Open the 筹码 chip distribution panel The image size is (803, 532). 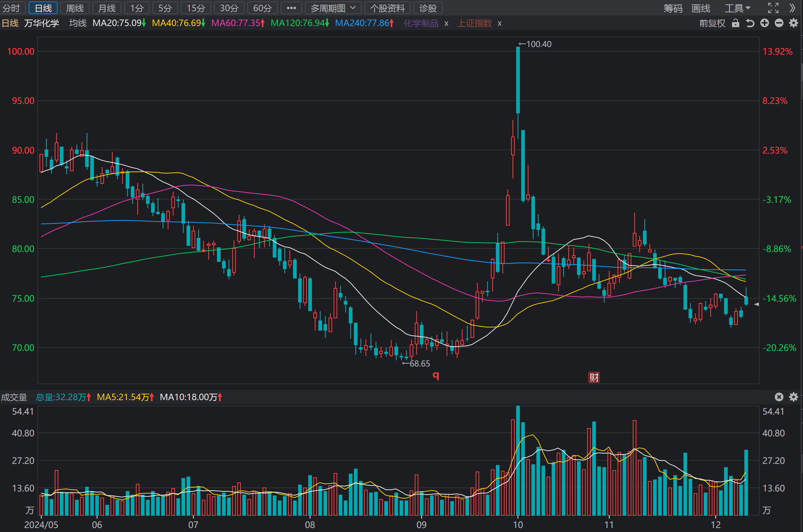click(x=673, y=8)
